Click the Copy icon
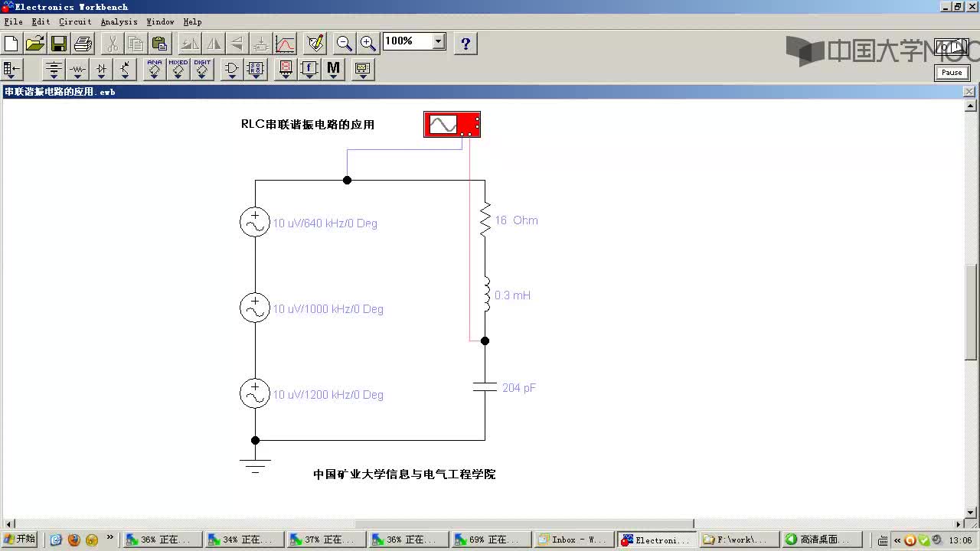 [136, 43]
